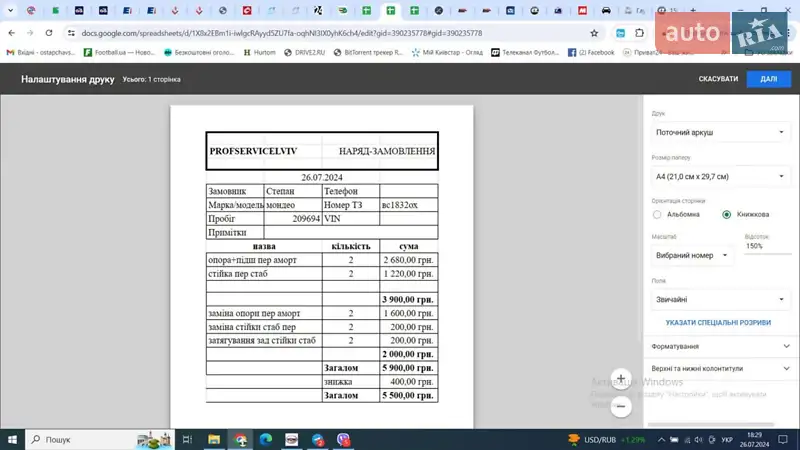Select Альбомна orientation radio button
Screen dimensions: 800x450
coord(657,214)
